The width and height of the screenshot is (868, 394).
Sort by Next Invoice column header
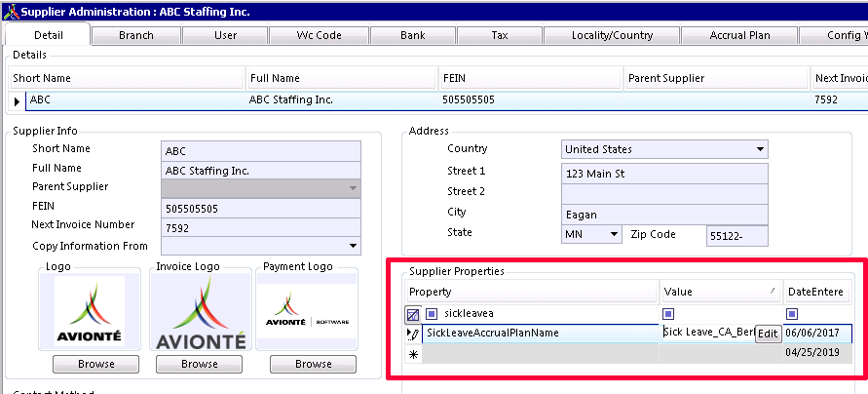click(840, 78)
